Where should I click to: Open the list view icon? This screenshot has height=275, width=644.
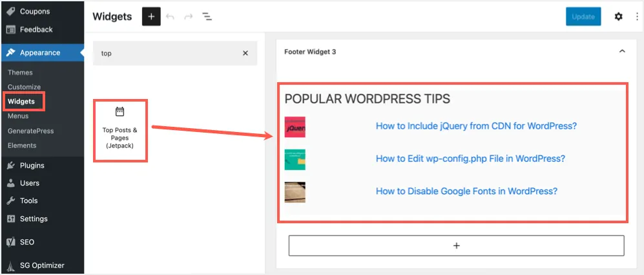[x=207, y=17]
